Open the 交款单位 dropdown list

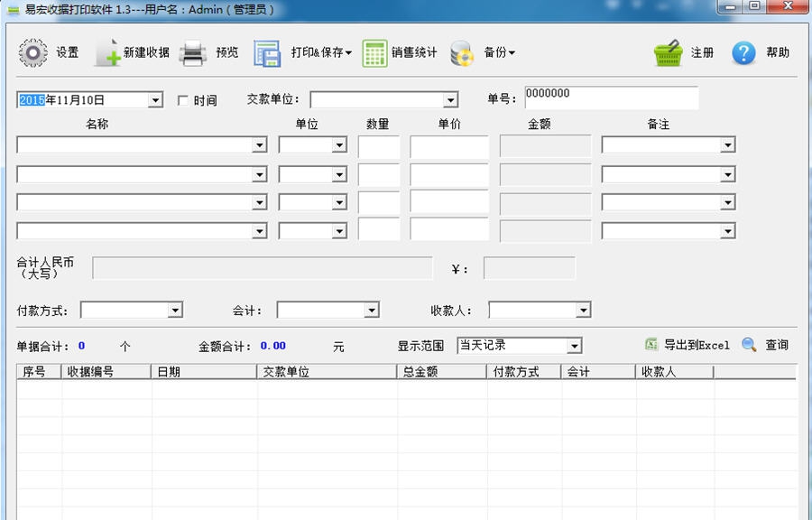point(451,99)
